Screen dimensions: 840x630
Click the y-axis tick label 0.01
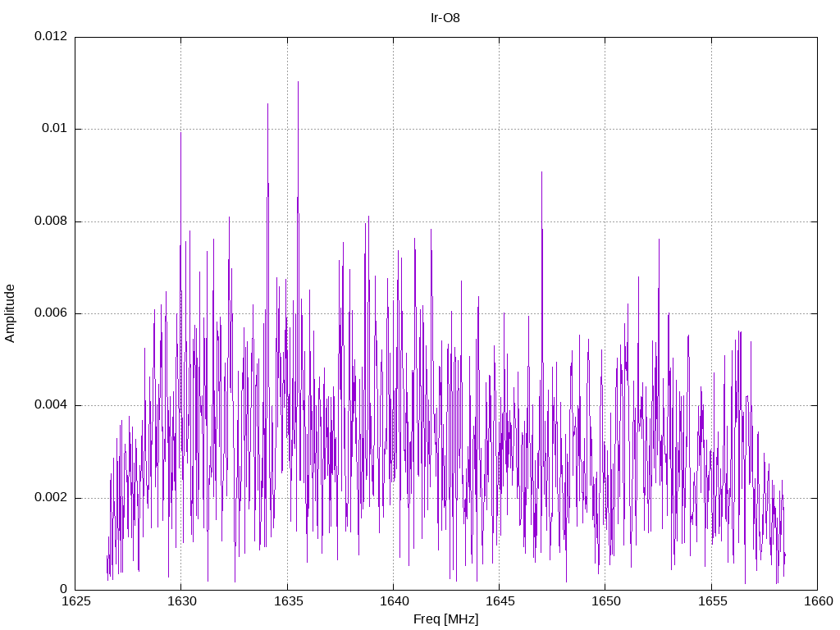pyautogui.click(x=55, y=129)
